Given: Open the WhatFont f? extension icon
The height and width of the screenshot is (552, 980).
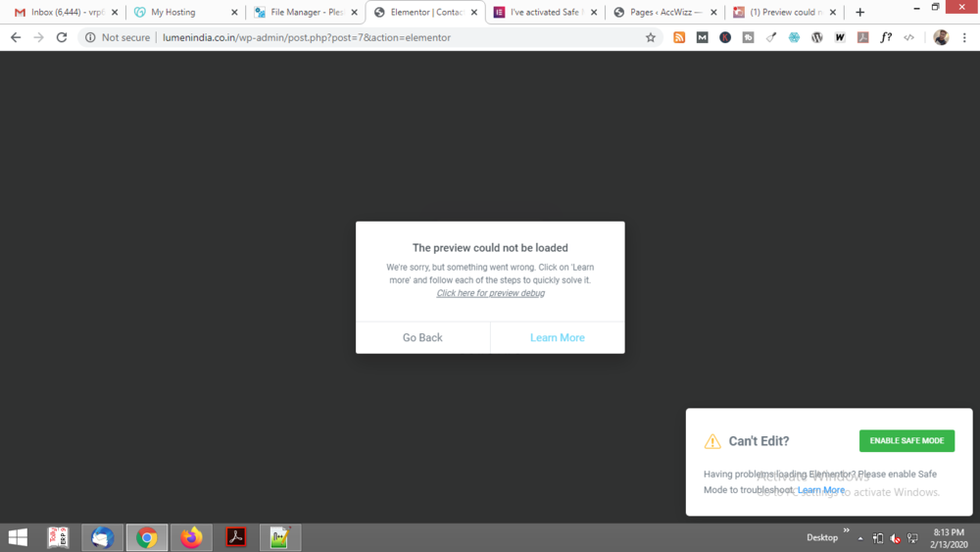Looking at the screenshot, I should 886,37.
